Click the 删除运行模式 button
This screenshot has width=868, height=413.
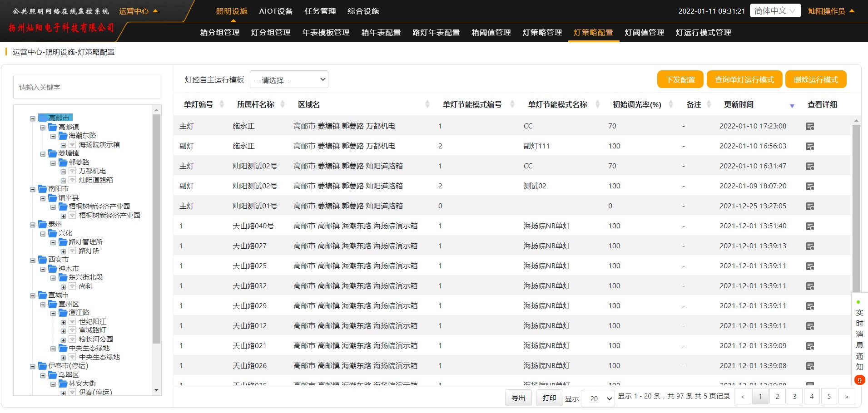click(x=815, y=80)
